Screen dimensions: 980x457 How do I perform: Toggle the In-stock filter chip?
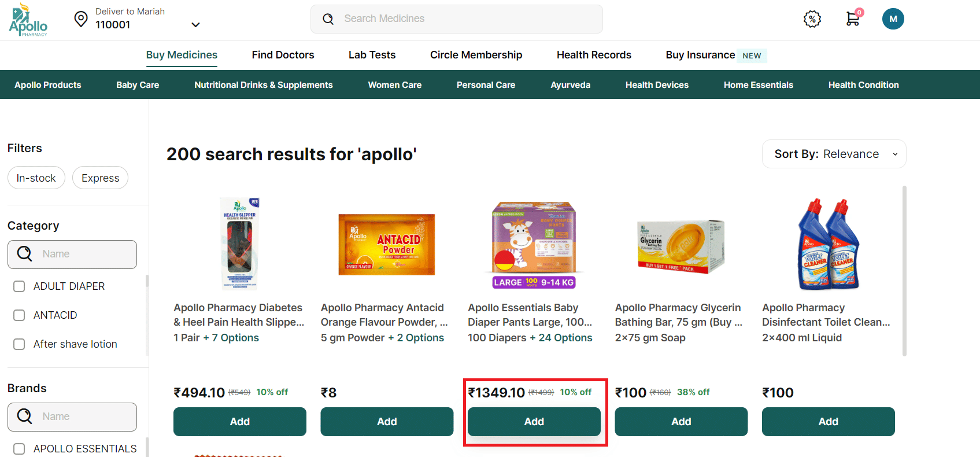tap(36, 178)
